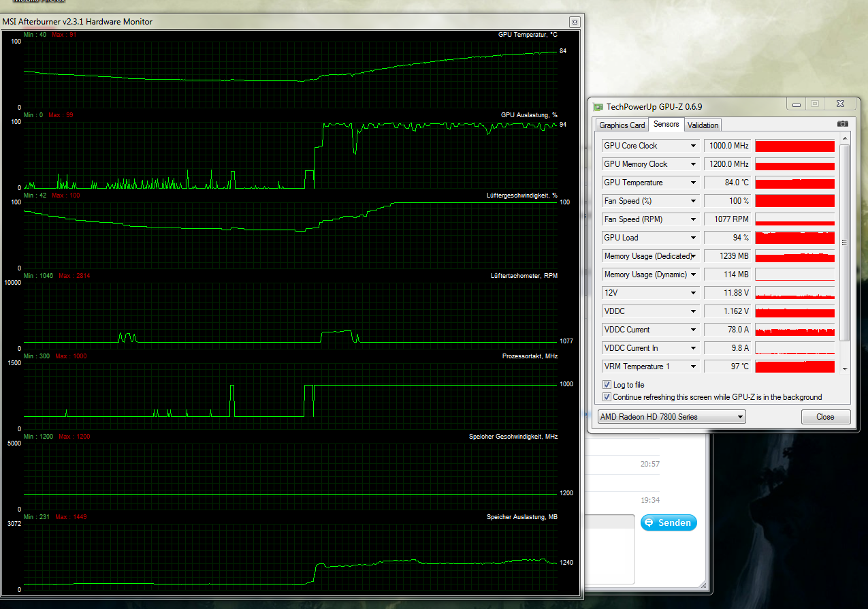Click the 12V red history graph
This screenshot has width=868, height=609.
tap(794, 293)
